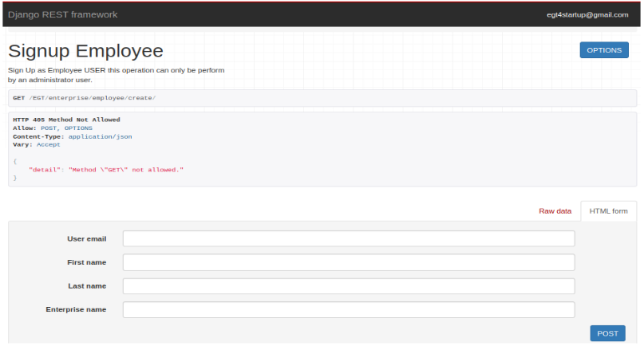
Task: Click the Vary header value Accept
Action: [49, 145]
